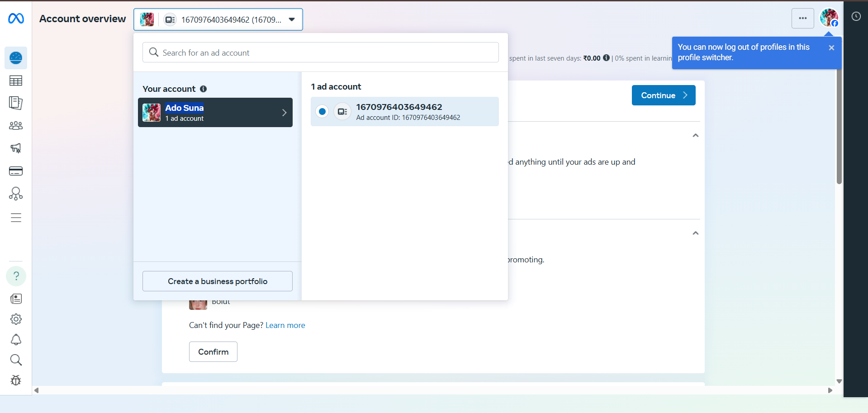
Task: Open Settings gear icon in sidebar
Action: 16,319
